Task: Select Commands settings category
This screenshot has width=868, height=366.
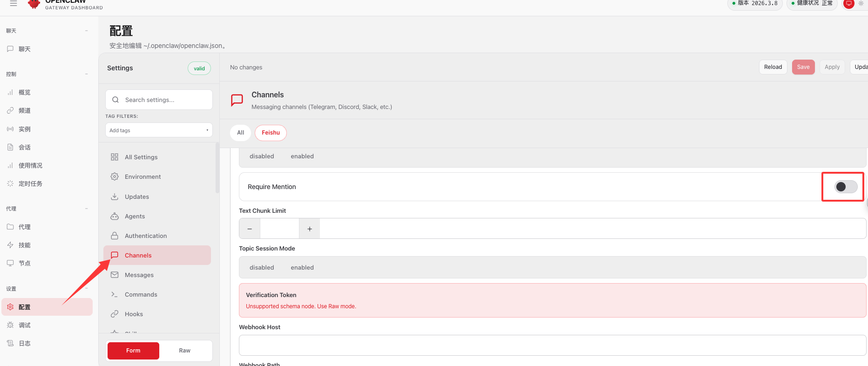Action: [x=157, y=294]
